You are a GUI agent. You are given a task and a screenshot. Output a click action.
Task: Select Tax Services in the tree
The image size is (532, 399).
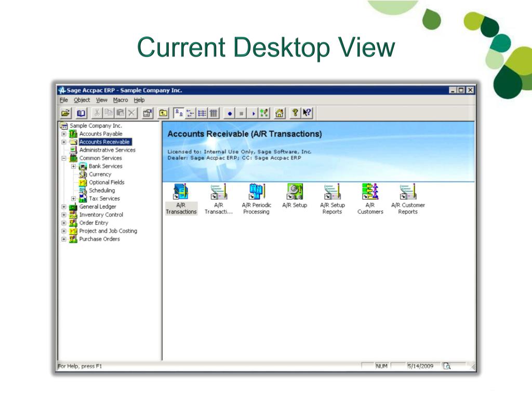(104, 198)
